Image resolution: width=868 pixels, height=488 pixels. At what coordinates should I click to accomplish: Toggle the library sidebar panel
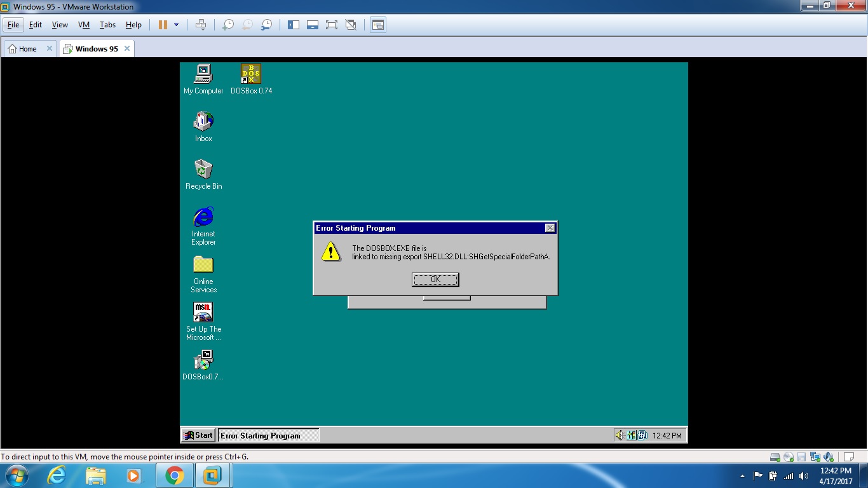[294, 25]
